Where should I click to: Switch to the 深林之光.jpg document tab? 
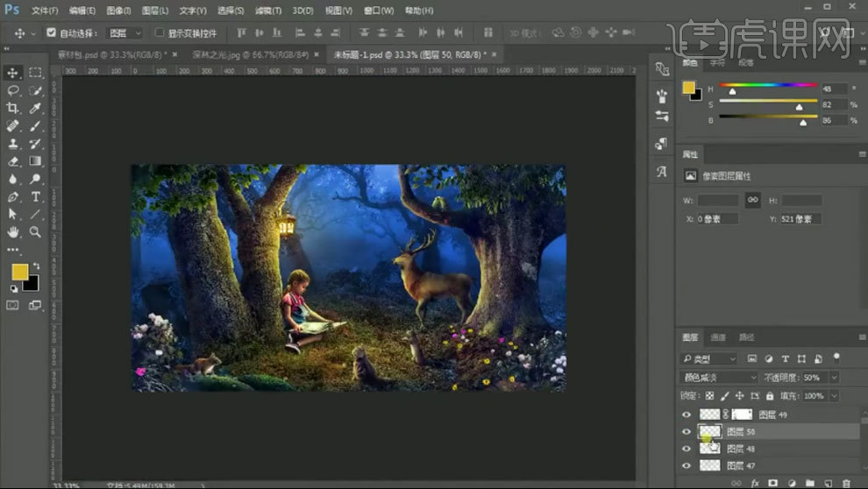point(250,54)
